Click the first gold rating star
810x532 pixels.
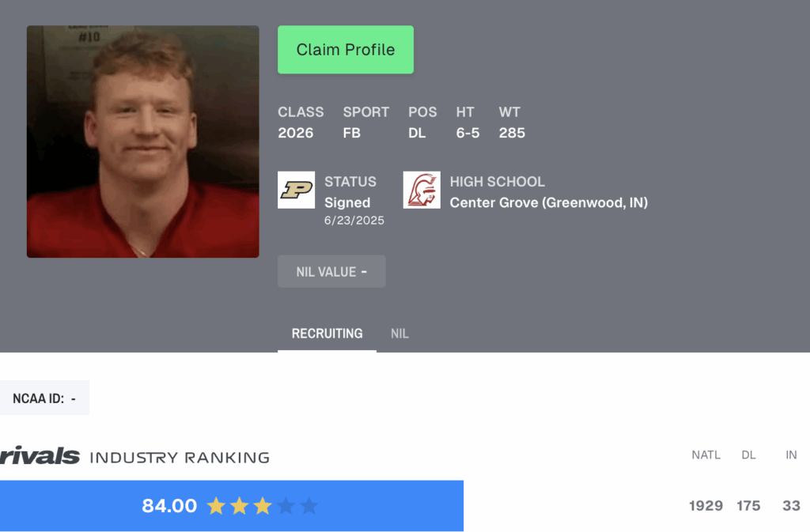(216, 506)
